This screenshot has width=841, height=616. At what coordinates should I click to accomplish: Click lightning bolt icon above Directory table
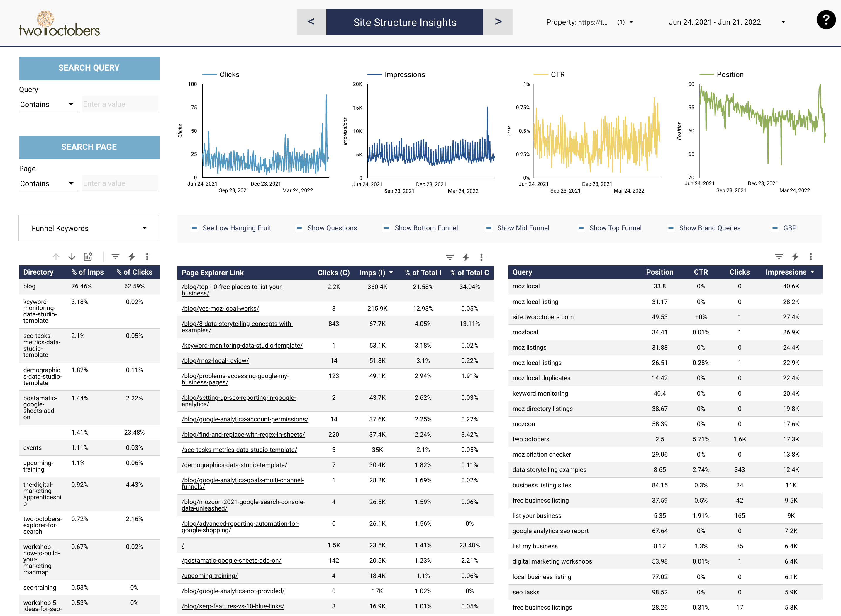[132, 256]
